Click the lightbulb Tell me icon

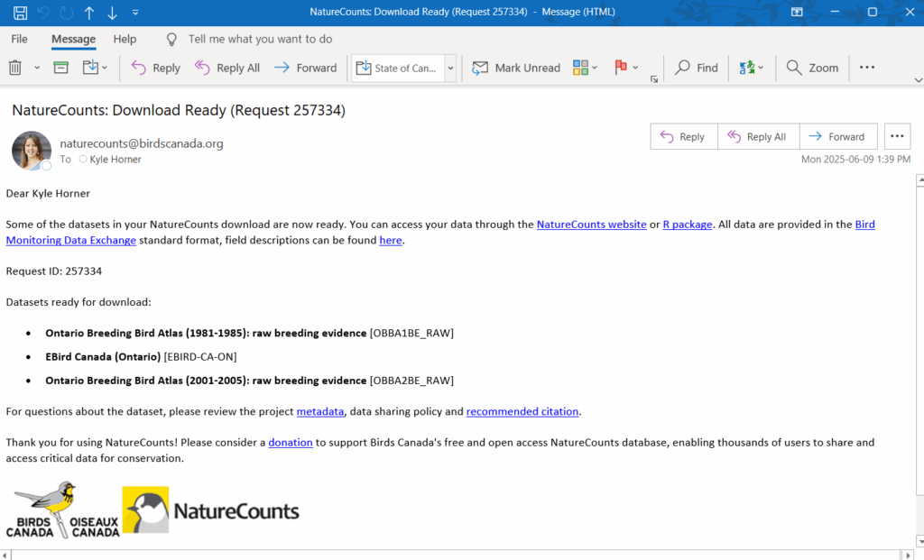(x=171, y=40)
